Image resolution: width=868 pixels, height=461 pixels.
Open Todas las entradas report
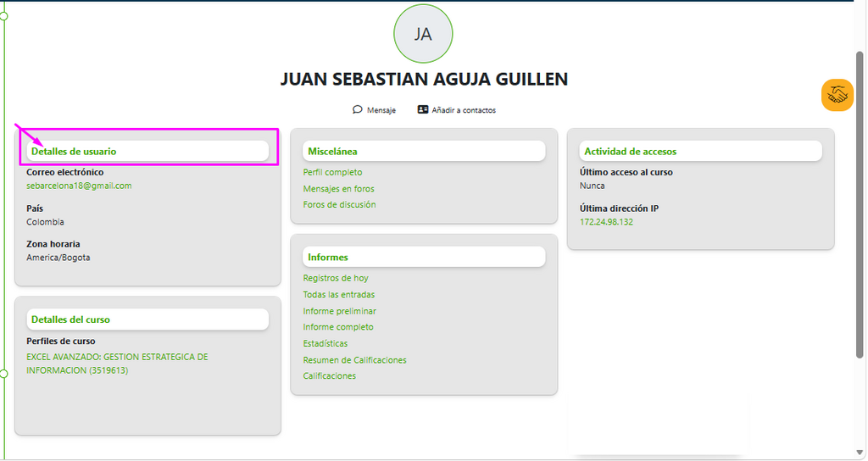pos(339,295)
